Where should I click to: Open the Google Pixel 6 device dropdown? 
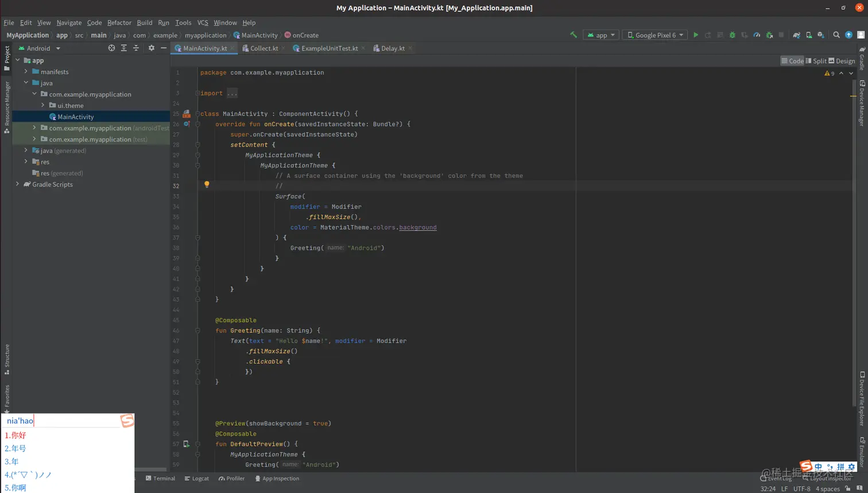656,35
